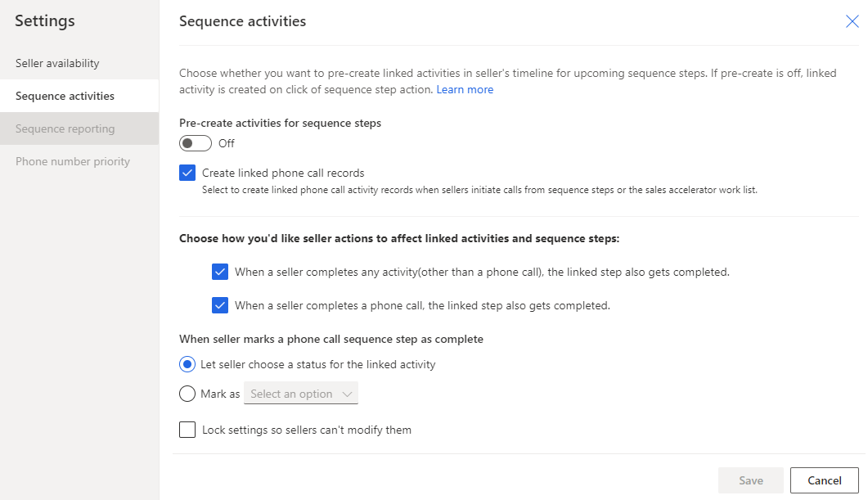
Task: Choose Let seller choose a status option
Action: pos(187,364)
